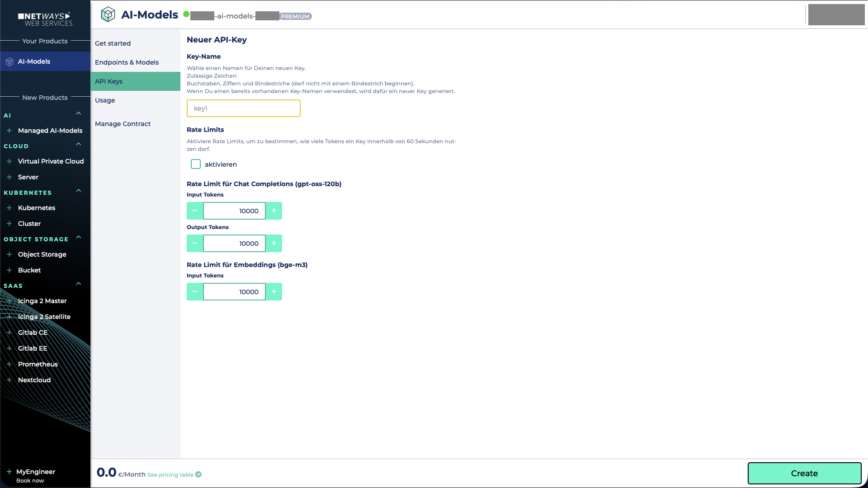Image resolution: width=868 pixels, height=488 pixels.
Task: Click Embeddings Input Tokens value field
Action: tap(235, 292)
